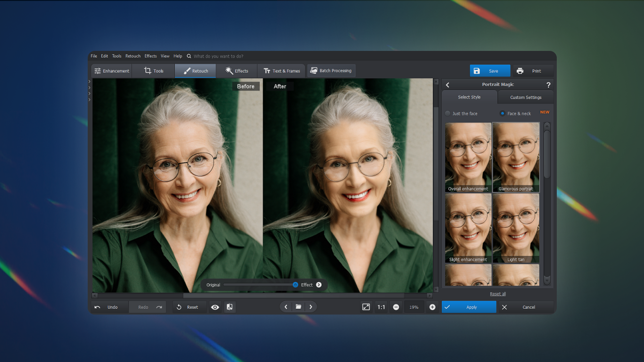Open the folder browse icon

coord(298,307)
